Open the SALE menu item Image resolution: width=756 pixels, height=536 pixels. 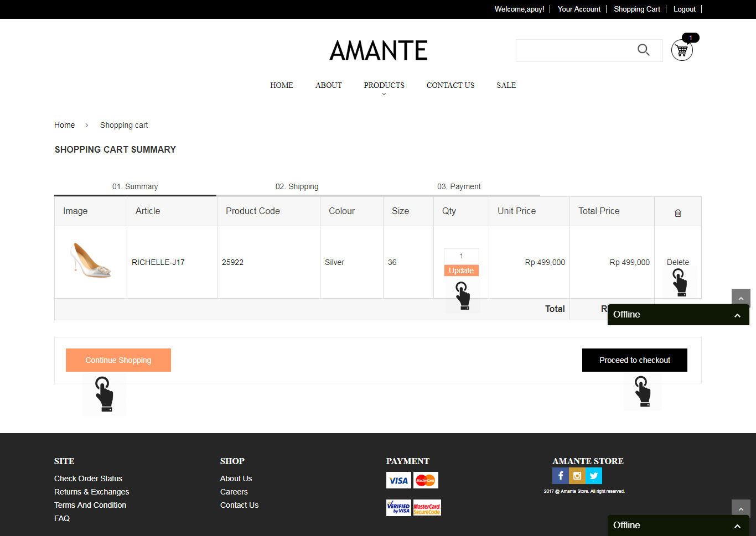[506, 85]
